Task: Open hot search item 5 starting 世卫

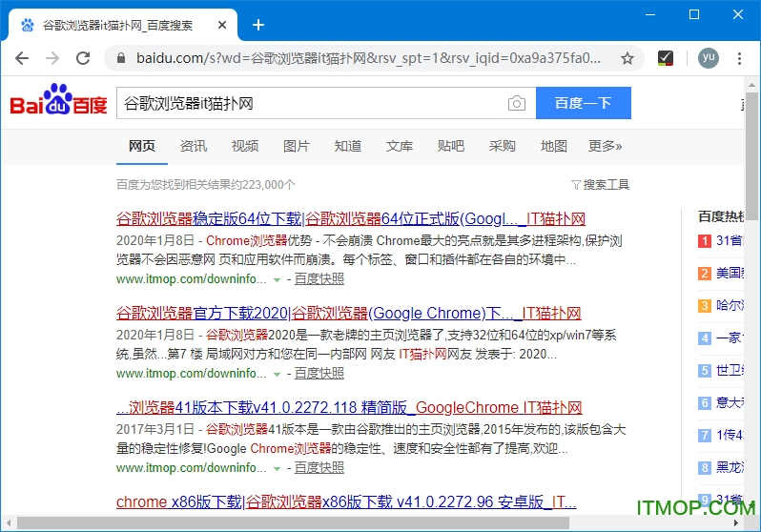Action: pyautogui.click(x=730, y=370)
